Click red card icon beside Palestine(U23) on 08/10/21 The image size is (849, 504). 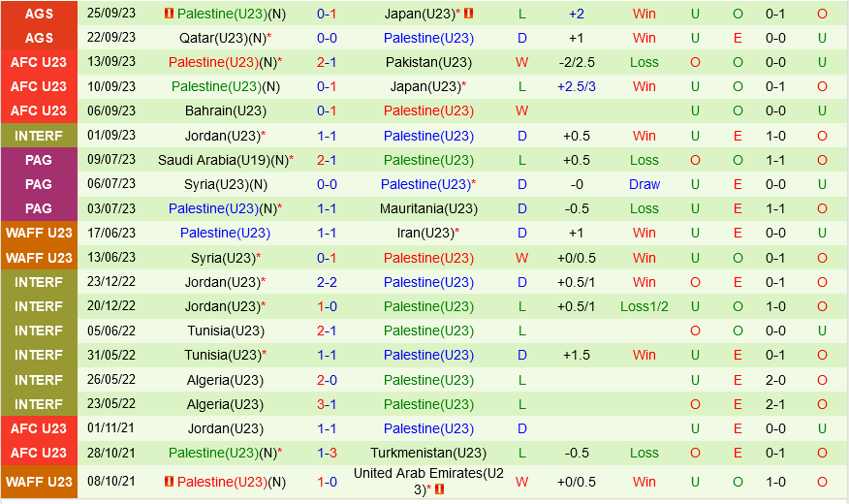(x=169, y=482)
